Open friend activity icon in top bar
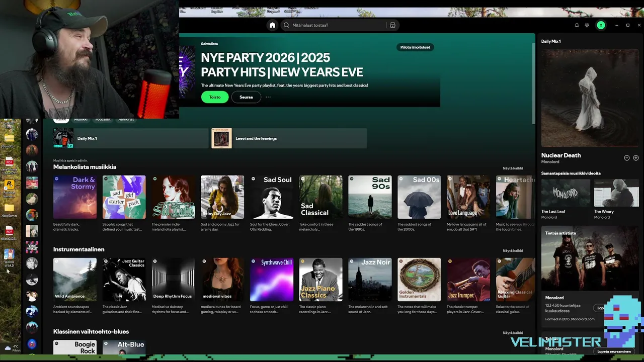 tap(587, 25)
